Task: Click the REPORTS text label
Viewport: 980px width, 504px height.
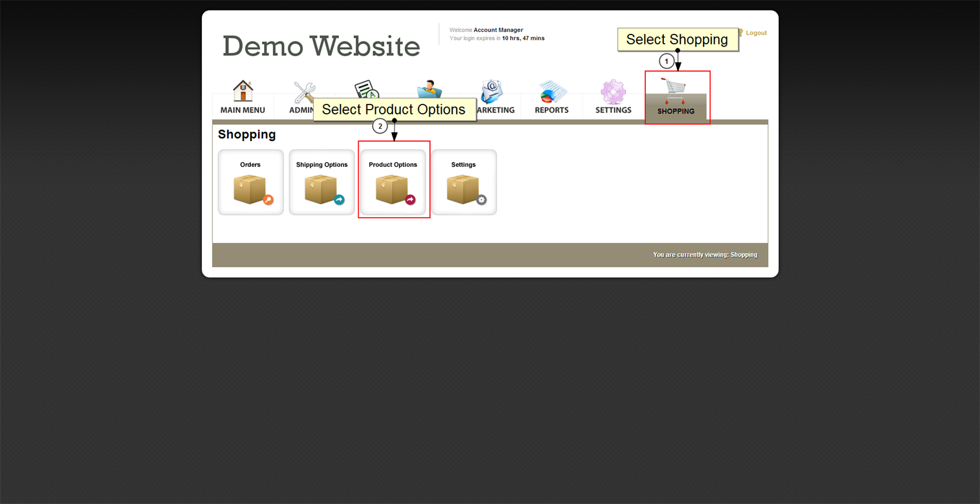Action: click(x=552, y=110)
